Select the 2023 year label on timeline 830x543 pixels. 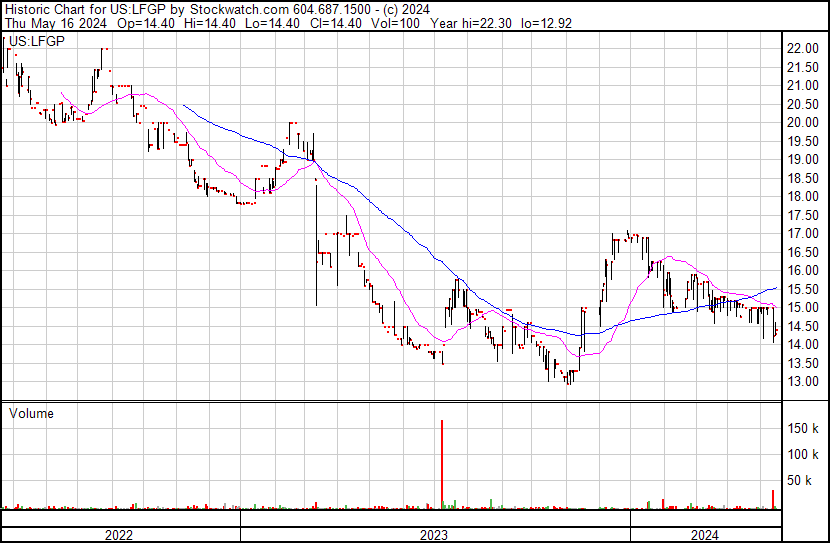(x=433, y=535)
